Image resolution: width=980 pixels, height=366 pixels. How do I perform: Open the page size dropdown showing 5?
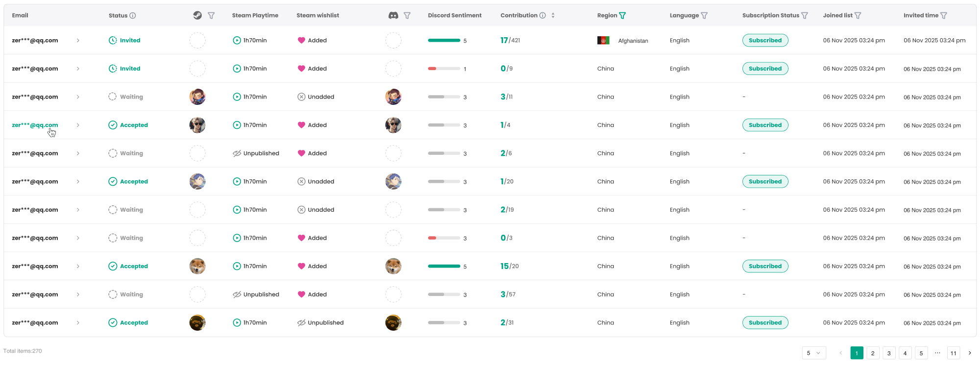click(813, 353)
